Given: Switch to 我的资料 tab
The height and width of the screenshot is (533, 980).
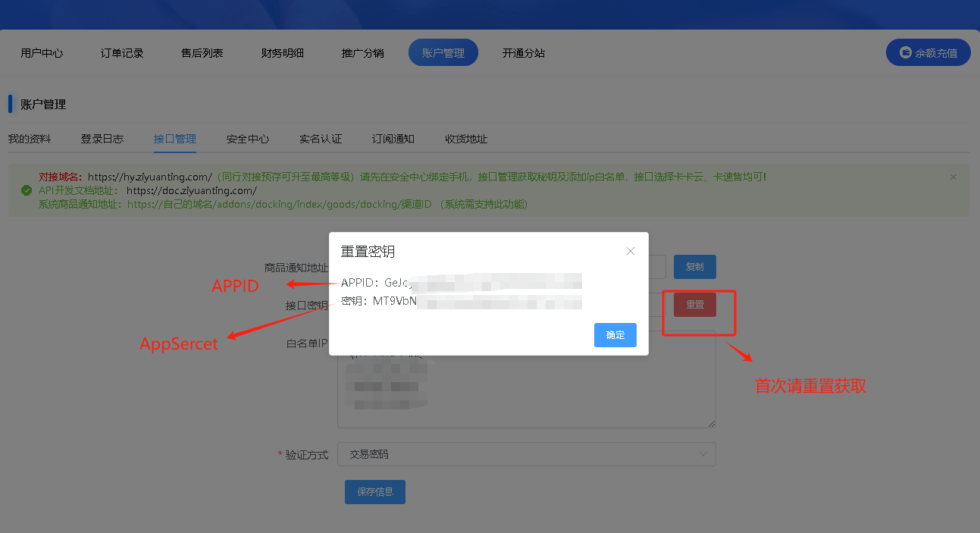Looking at the screenshot, I should [x=30, y=139].
